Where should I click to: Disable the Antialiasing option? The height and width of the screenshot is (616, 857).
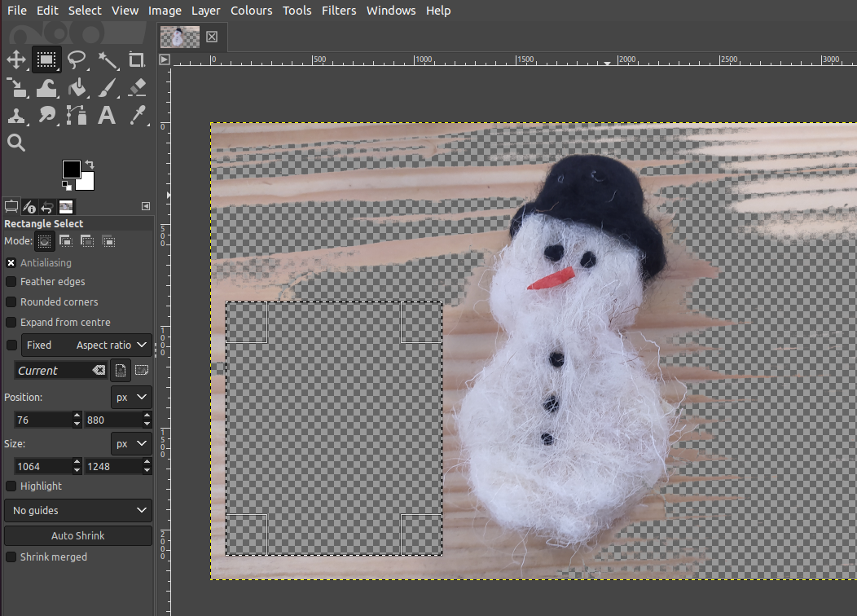point(11,262)
